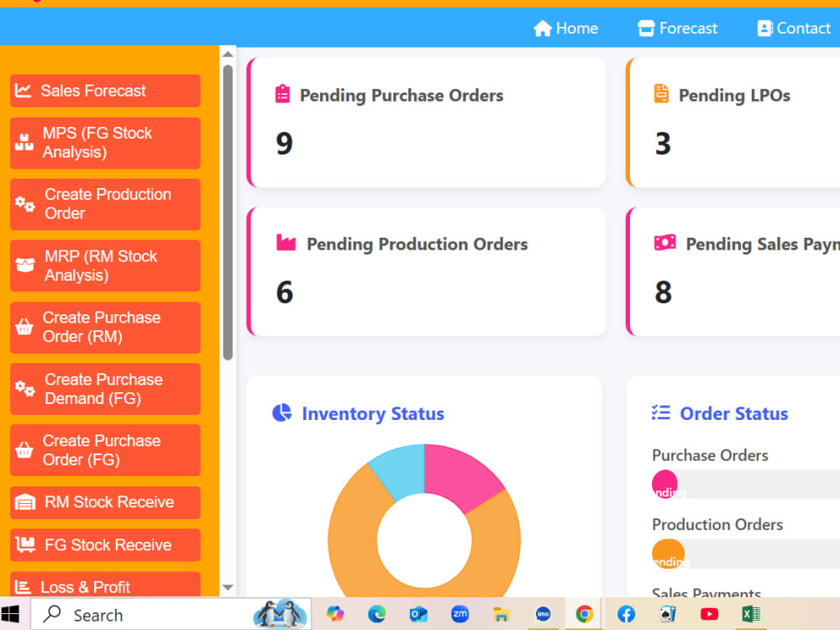Image resolution: width=840 pixels, height=630 pixels.
Task: Click the sidebar scroll down arrow
Action: point(228,588)
